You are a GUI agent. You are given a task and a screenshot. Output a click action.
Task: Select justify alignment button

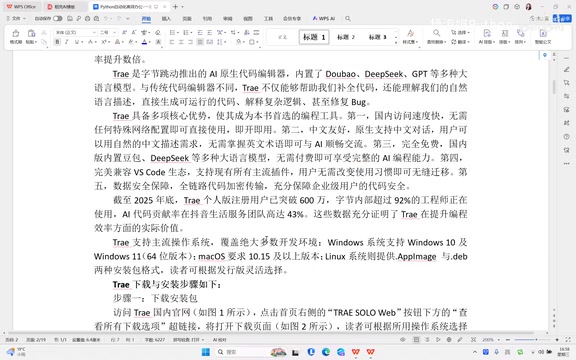(x=200, y=42)
